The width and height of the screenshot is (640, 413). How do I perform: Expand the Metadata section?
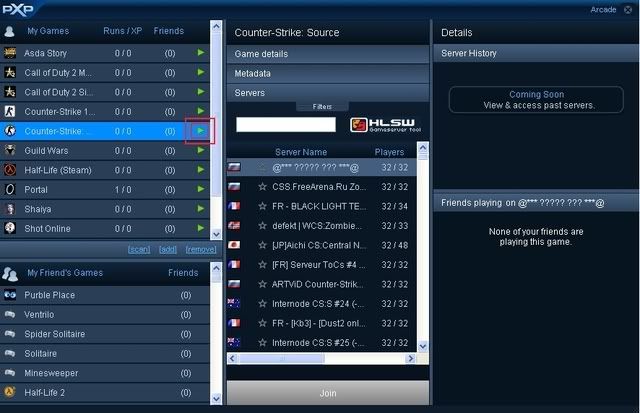[x=328, y=73]
